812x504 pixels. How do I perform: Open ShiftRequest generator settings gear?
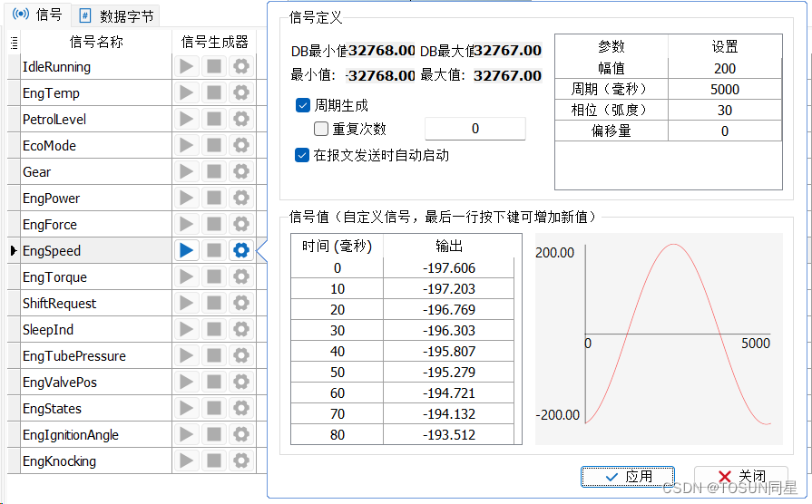tap(241, 304)
